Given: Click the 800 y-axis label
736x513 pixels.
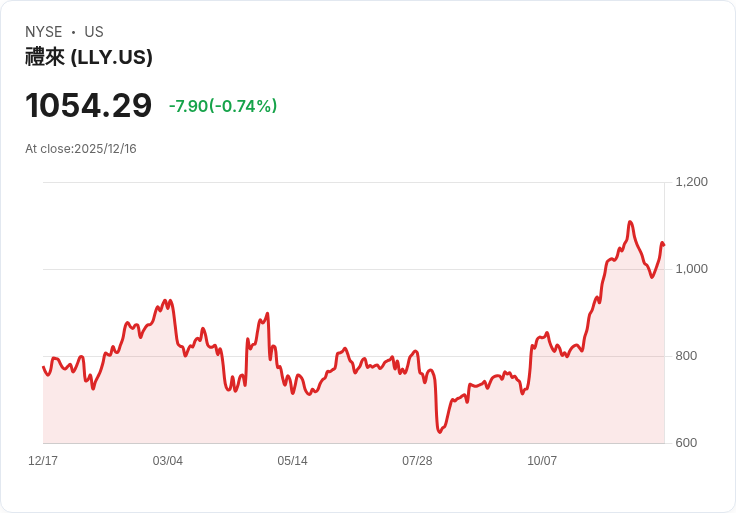Looking at the screenshot, I should (x=686, y=356).
